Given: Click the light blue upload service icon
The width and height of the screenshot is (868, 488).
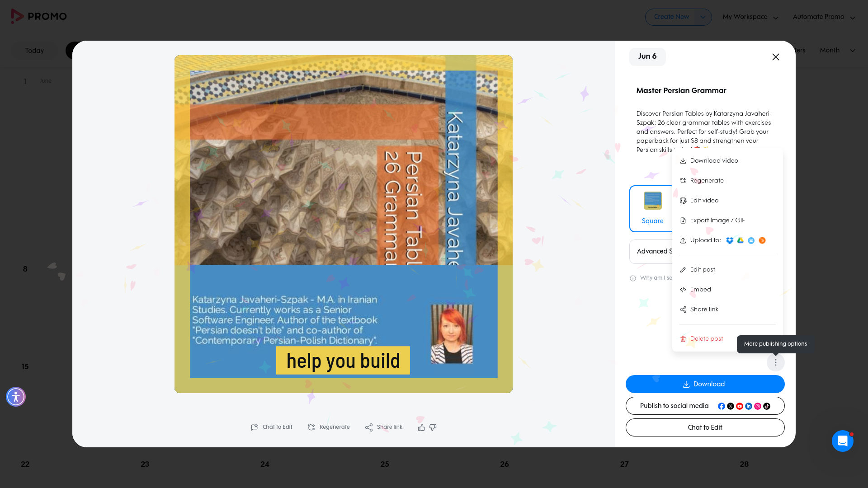Looking at the screenshot, I should [751, 240].
